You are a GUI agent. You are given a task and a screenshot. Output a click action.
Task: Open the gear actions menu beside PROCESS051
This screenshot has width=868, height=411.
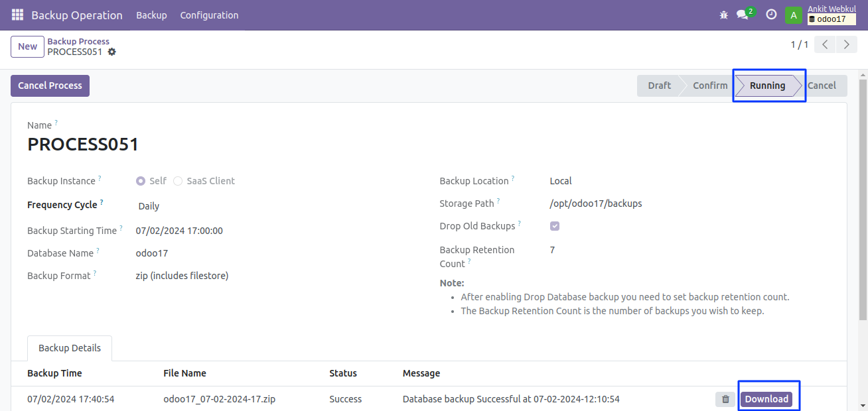(111, 52)
